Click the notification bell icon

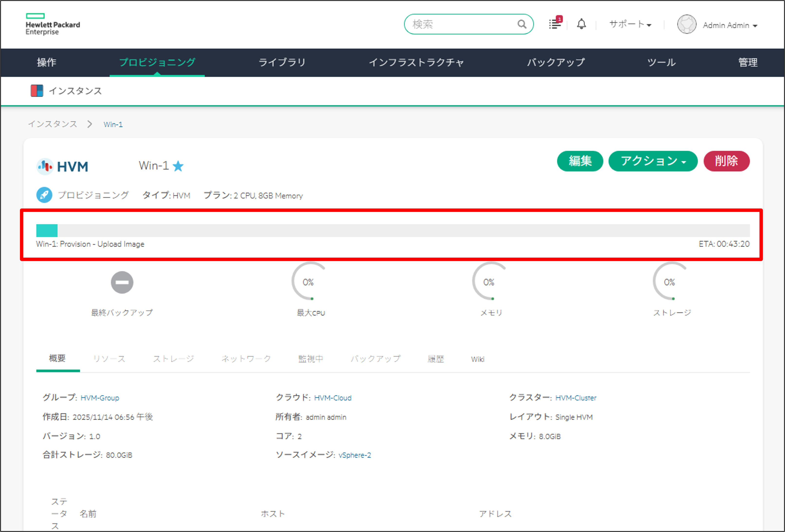coord(582,24)
